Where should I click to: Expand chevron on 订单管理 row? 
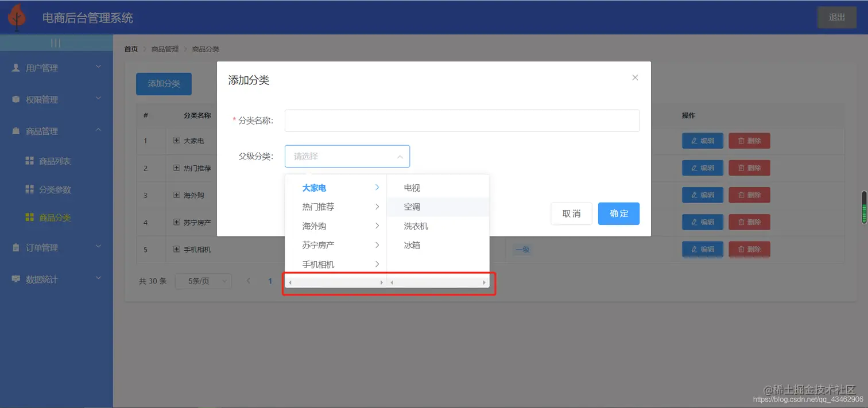click(98, 247)
